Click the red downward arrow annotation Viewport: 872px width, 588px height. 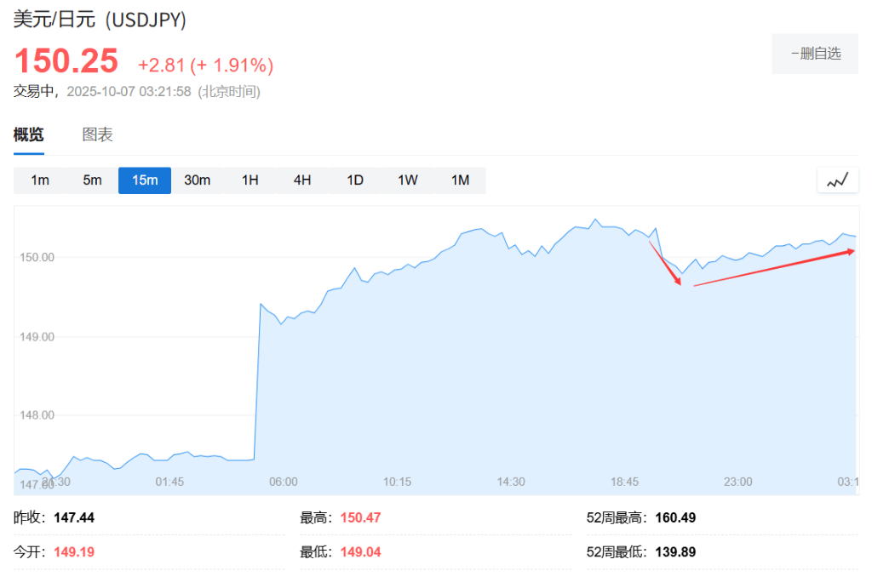pos(665,263)
